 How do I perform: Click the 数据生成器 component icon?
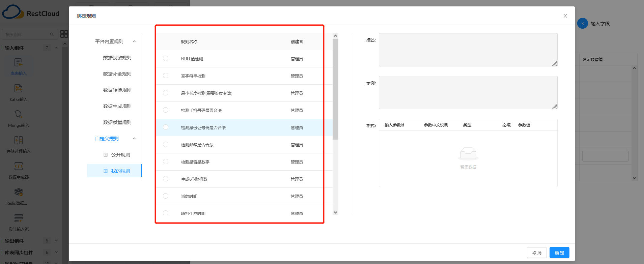18,166
